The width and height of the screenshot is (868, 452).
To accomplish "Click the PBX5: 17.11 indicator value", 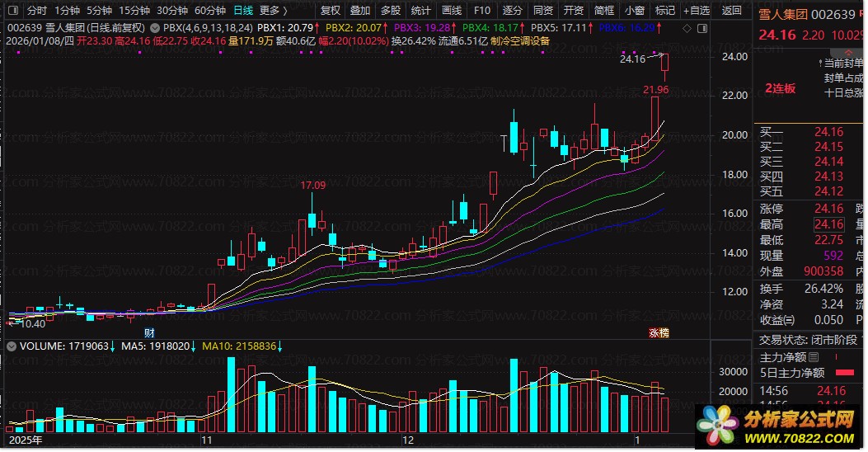I will [562, 27].
